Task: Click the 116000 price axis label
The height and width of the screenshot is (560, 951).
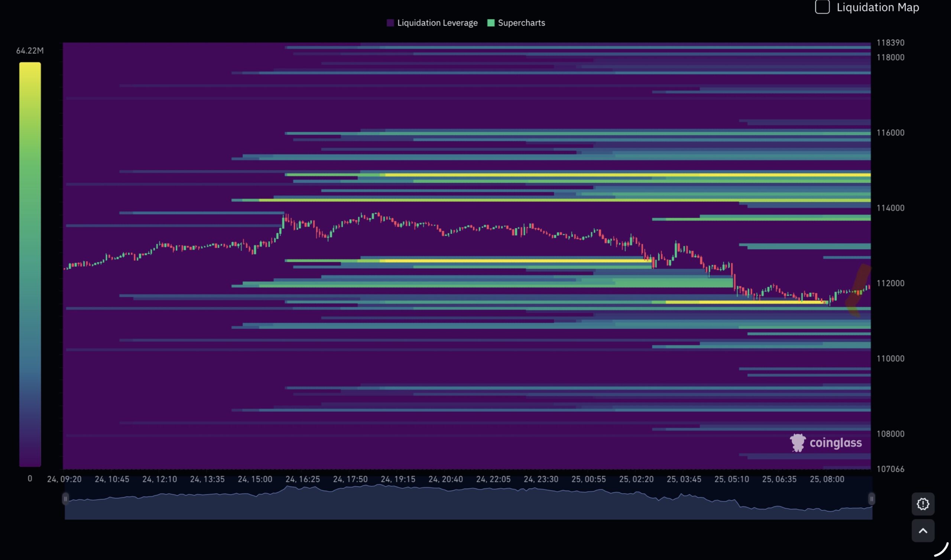Action: [x=890, y=133]
